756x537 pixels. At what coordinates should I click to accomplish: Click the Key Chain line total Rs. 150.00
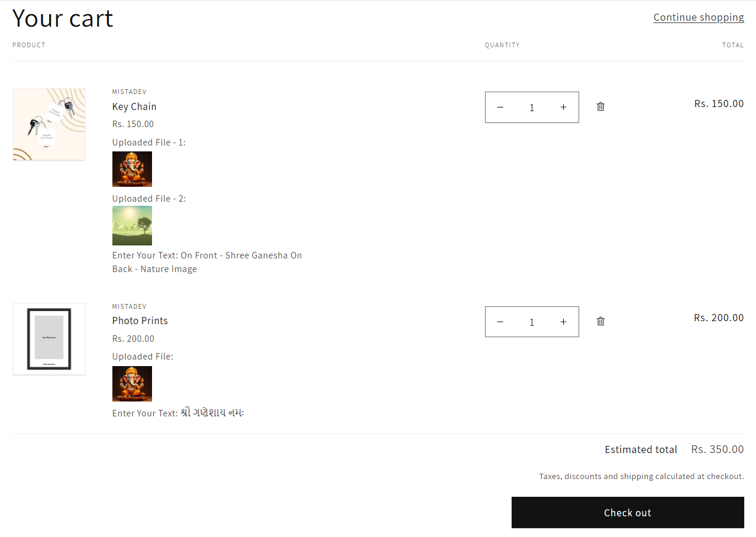tap(719, 103)
